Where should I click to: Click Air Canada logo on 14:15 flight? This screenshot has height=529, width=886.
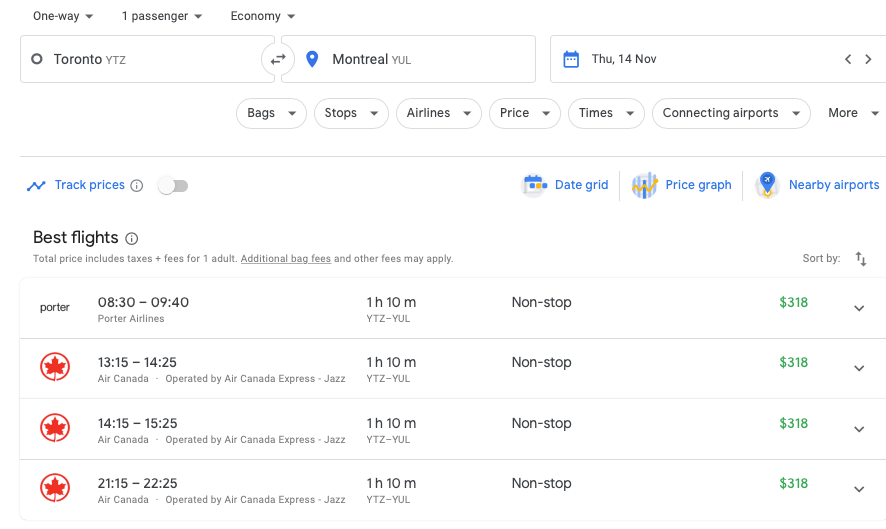55,428
